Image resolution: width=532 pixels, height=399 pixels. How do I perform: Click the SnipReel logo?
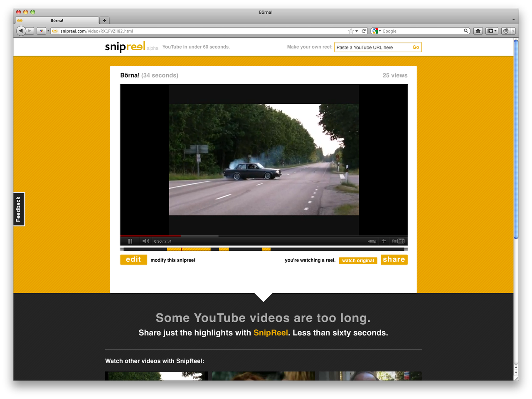[x=125, y=47]
